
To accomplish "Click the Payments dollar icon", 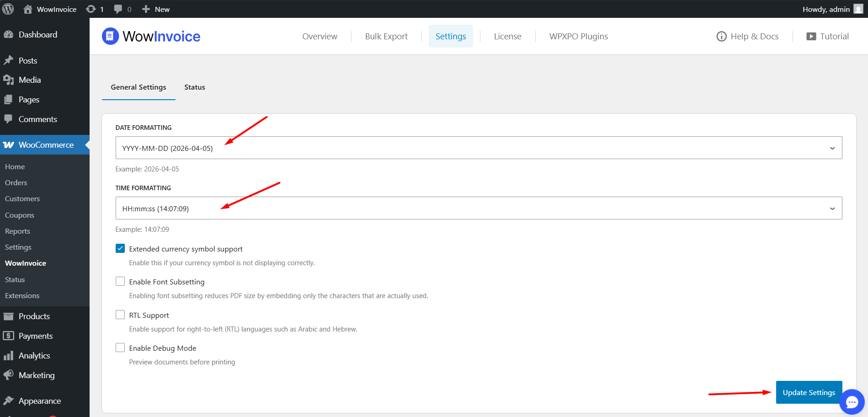I will point(8,336).
